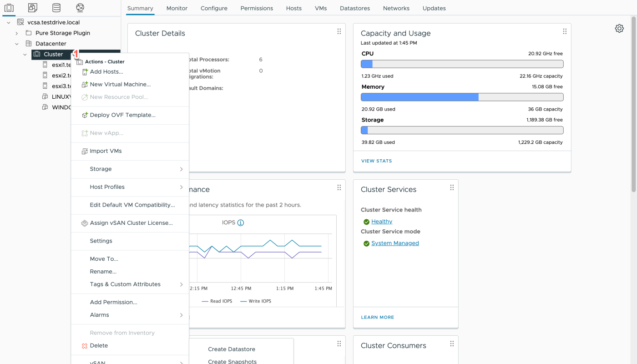Click the VIEW STATS link

click(376, 161)
